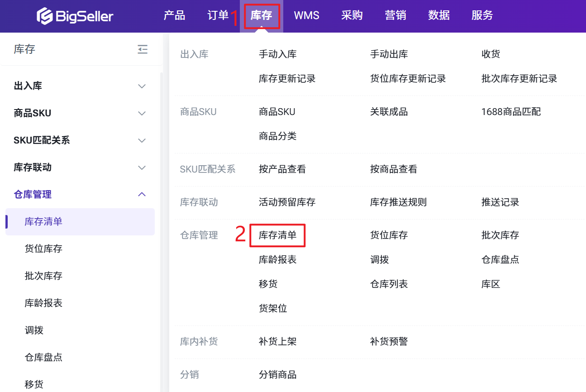
Task: Expand the 商品SKU sidebar section
Action: pyautogui.click(x=142, y=113)
